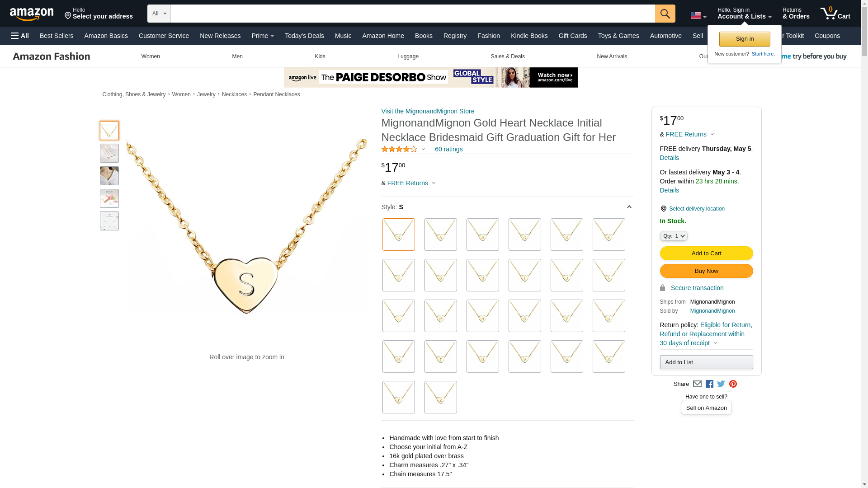The image size is (868, 488).
Task: Collapse the Style options section
Action: coord(629,207)
